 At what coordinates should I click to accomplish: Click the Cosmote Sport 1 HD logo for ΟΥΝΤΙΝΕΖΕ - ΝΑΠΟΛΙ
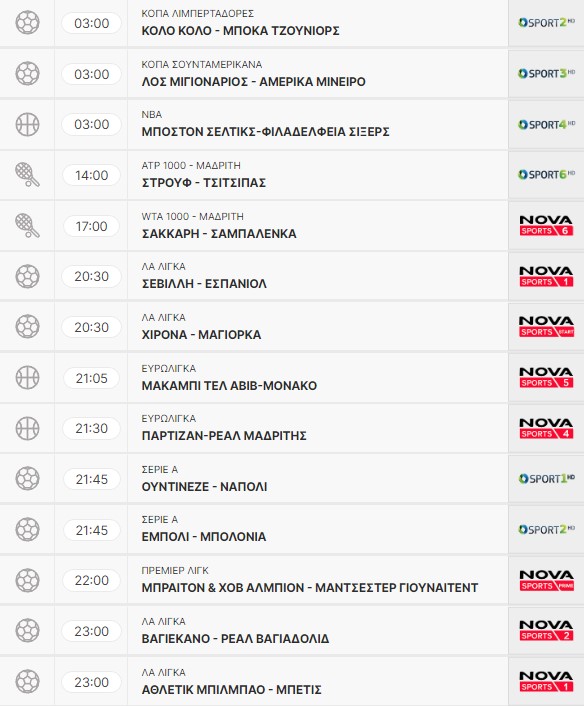pos(546,479)
